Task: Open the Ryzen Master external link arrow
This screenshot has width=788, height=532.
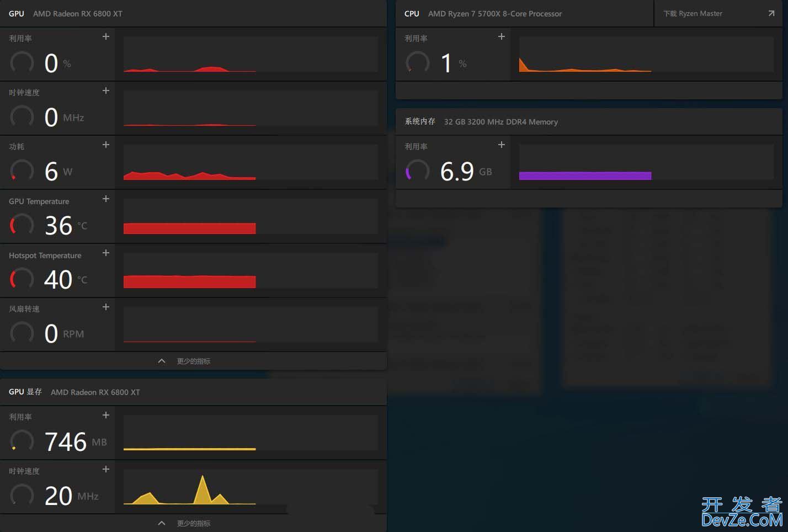Action: click(x=771, y=14)
